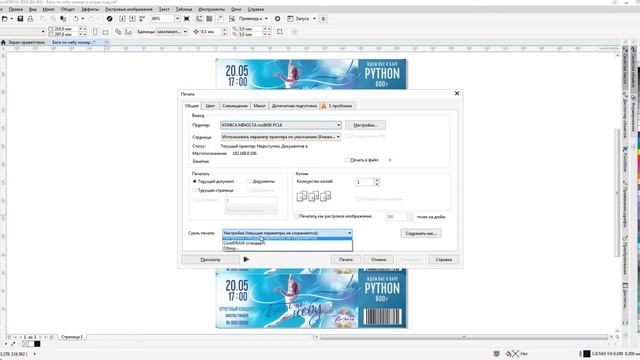Viewport: 640px width, 360px height.
Task: Open the Effects menu in menu bar
Action: 90,9
